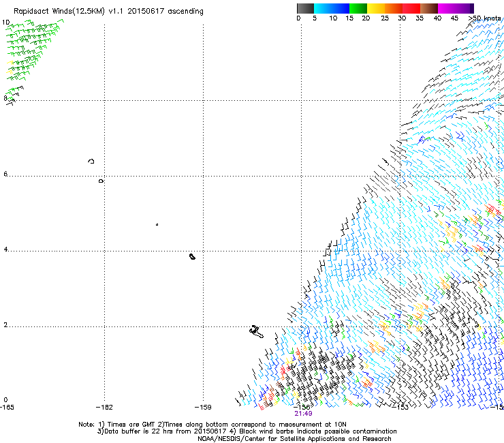Click the magenta 40-45 knots legend segment
The image size is (504, 443).
tap(447, 8)
